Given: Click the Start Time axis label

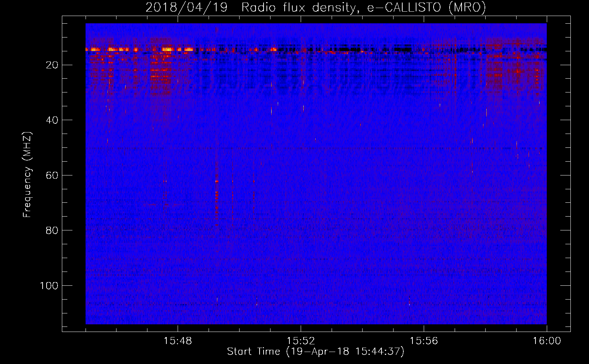Looking at the screenshot, I should [316, 352].
